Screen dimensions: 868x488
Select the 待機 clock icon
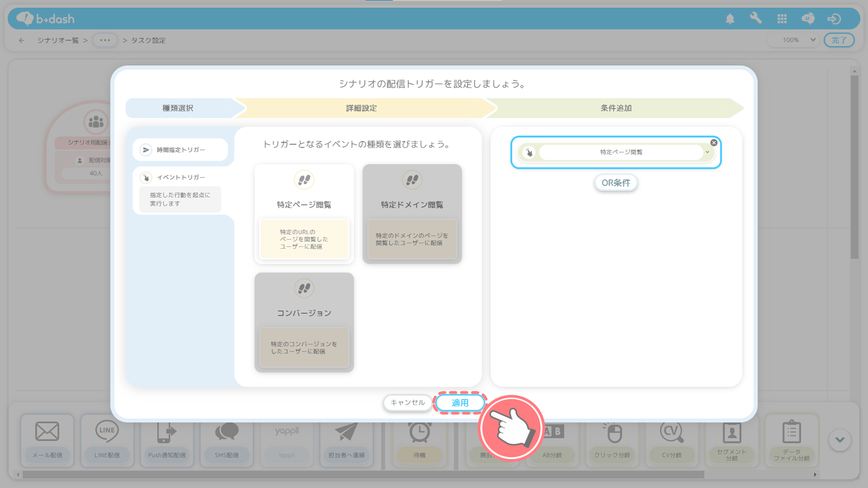pyautogui.click(x=419, y=432)
